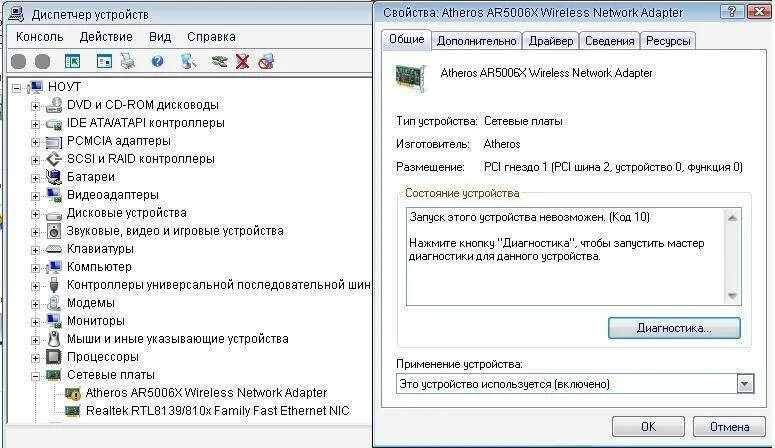Switch to the Ресурсы tab

click(668, 41)
